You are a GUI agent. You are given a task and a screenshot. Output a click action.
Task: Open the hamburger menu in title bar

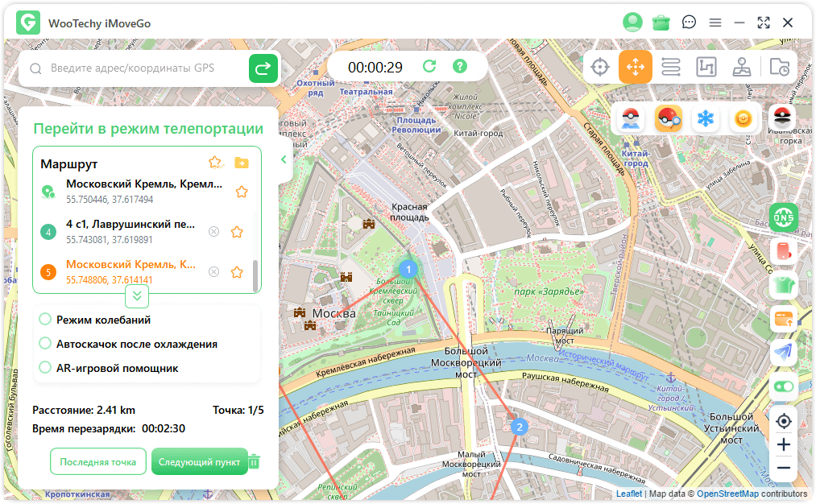click(715, 23)
